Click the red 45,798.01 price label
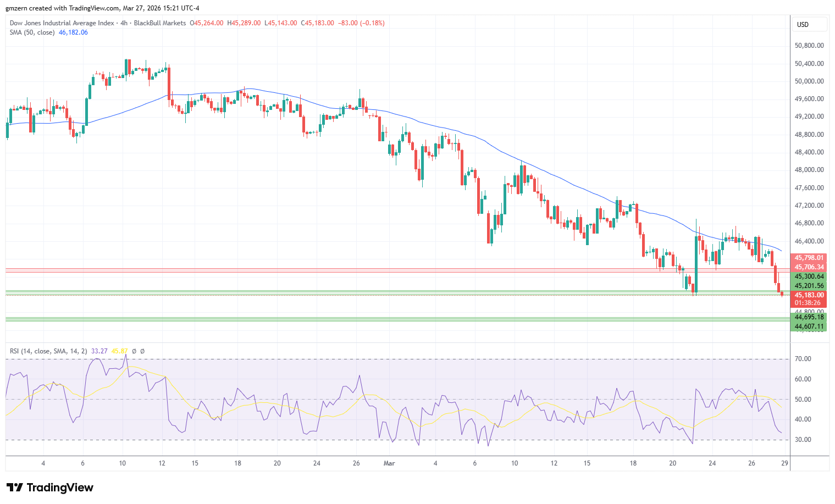The width and height of the screenshot is (835, 504). tap(809, 258)
